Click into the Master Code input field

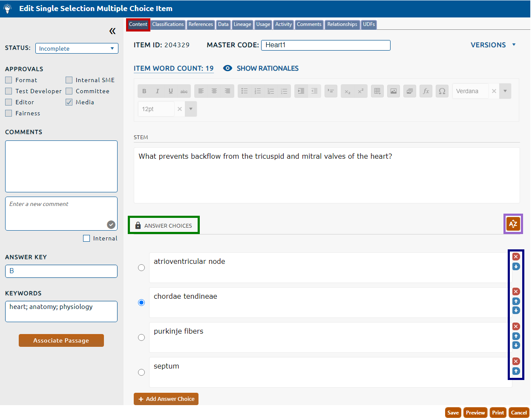326,45
